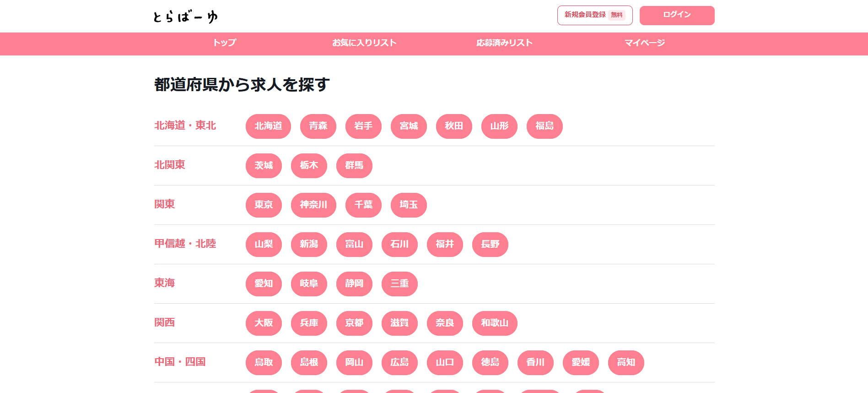Select 東京 to search jobs

click(264, 205)
